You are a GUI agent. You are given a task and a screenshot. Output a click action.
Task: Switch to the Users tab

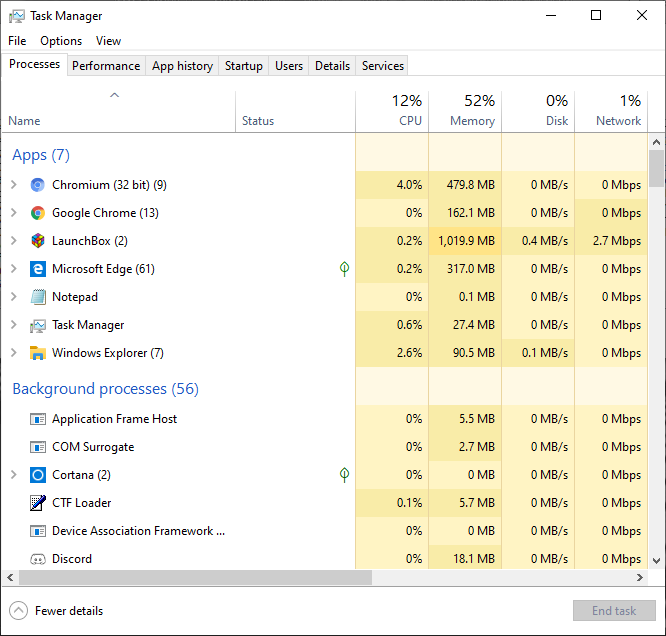(x=289, y=66)
